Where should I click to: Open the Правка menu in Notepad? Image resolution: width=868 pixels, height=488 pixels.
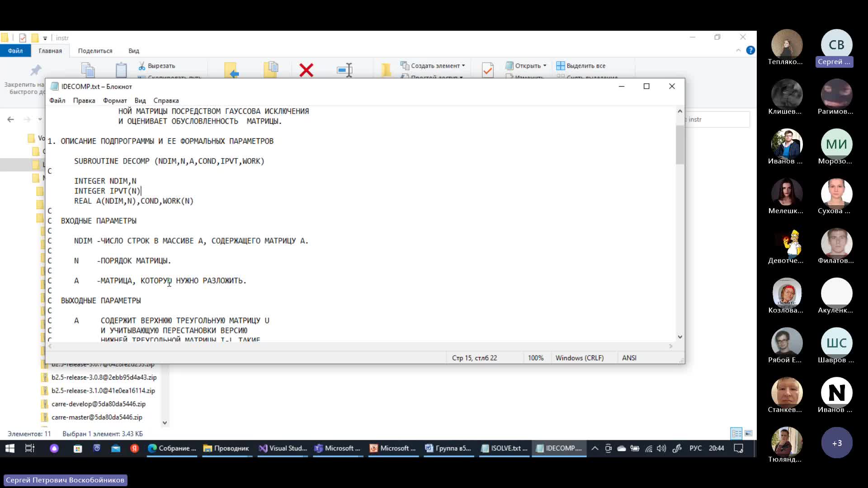84,100
